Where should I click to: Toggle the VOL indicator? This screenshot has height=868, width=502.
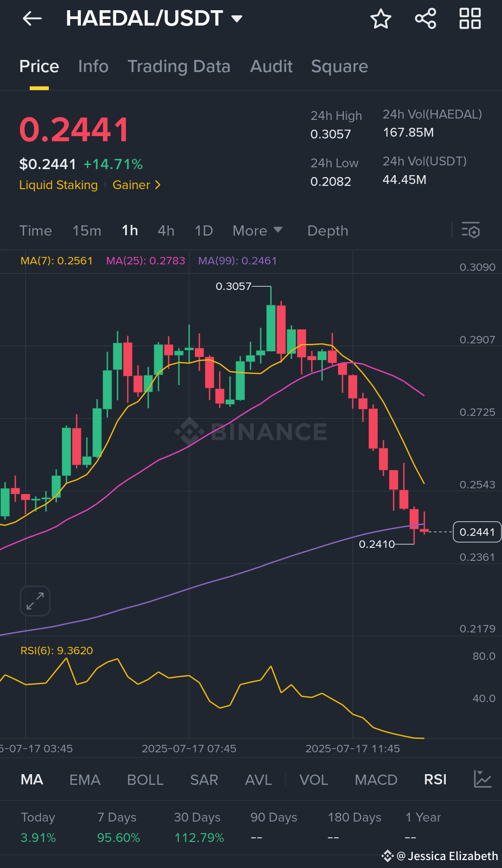(314, 779)
